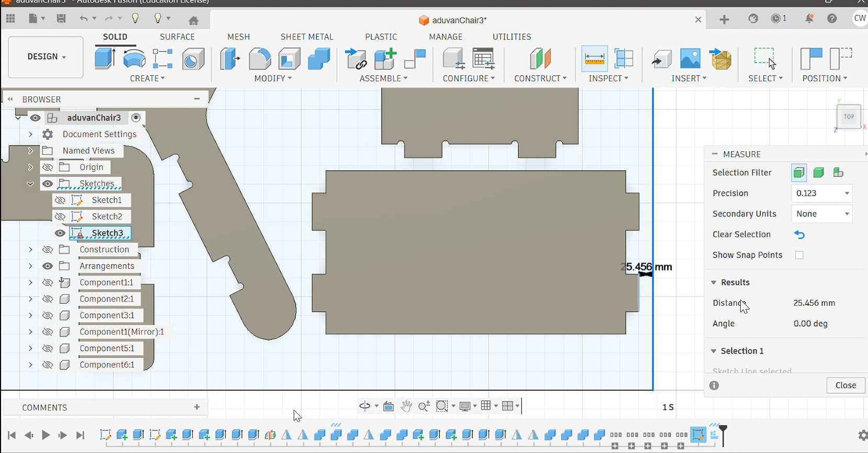
Task: Click the Orbit tool in navigation bar
Action: click(x=365, y=406)
